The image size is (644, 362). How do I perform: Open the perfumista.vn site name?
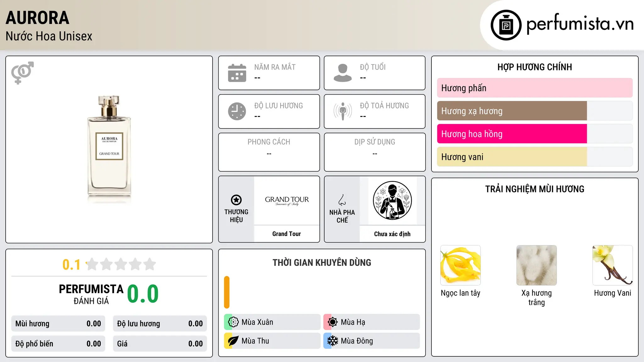[580, 24]
